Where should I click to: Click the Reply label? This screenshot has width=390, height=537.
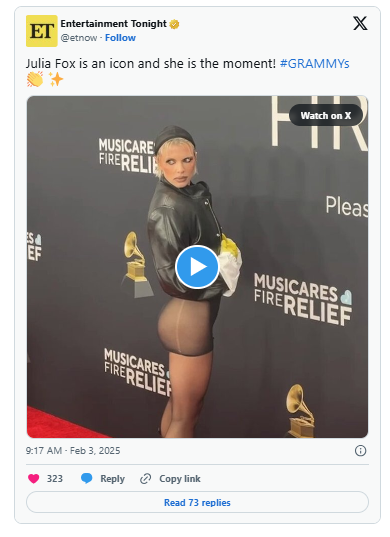[x=112, y=479]
